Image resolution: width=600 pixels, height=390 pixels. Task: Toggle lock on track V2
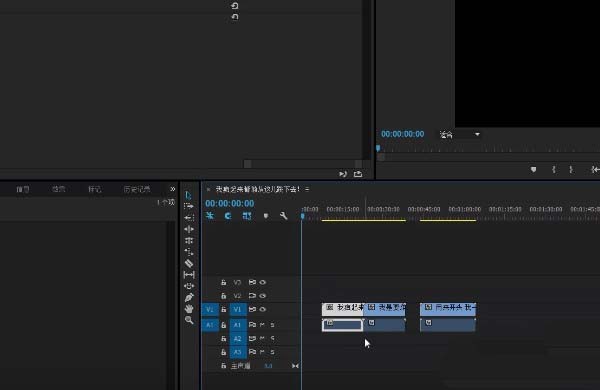[223, 296]
